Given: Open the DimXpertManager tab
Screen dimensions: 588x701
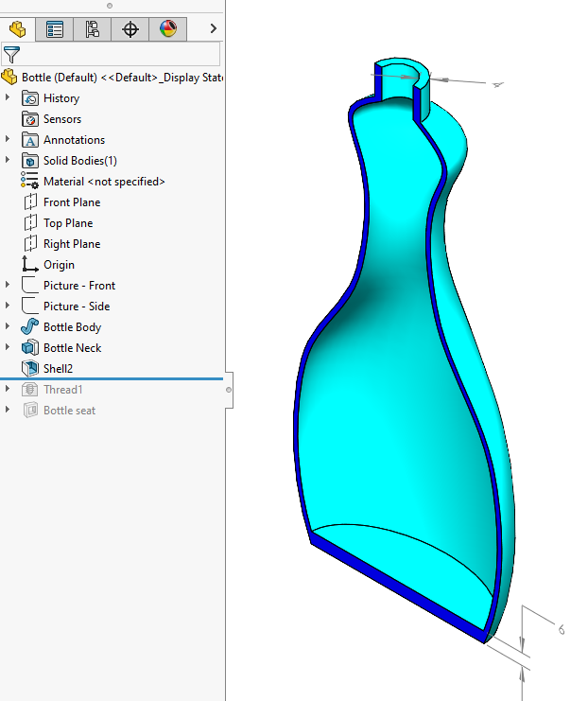Looking at the screenshot, I should point(130,29).
